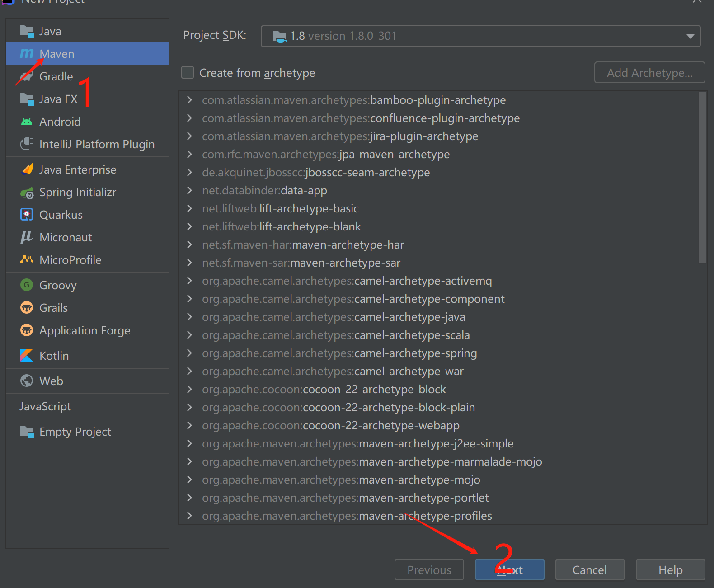
Task: Select cocoon-22-archetype-block row
Action: 443,389
